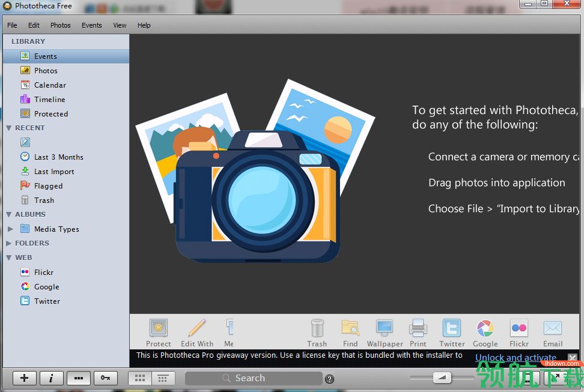Viewport: 584px width, 392px height.
Task: Share via Email toolbar button
Action: click(x=553, y=333)
